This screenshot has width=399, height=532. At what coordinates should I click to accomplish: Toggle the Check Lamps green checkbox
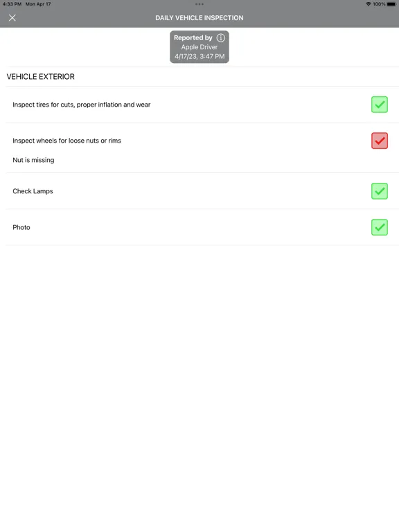coord(380,191)
